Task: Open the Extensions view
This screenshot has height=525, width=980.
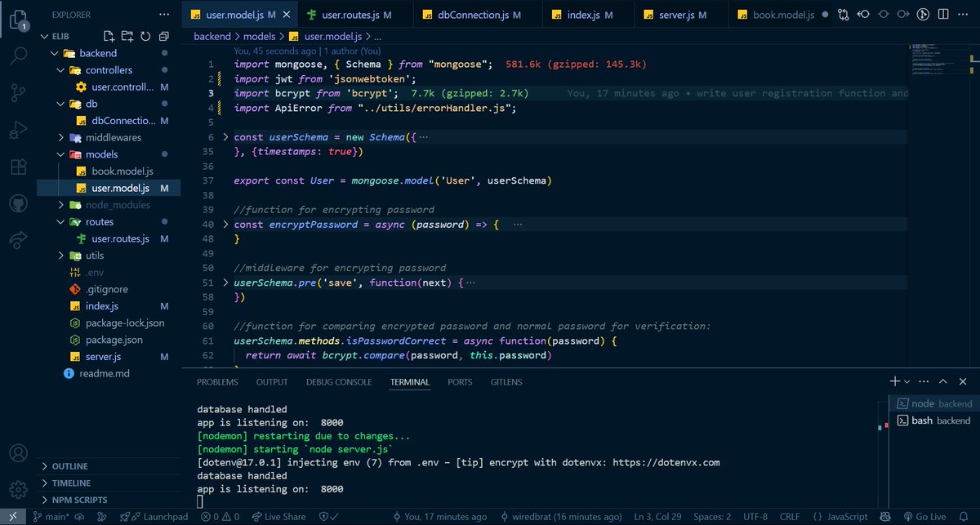Action: pos(18,167)
